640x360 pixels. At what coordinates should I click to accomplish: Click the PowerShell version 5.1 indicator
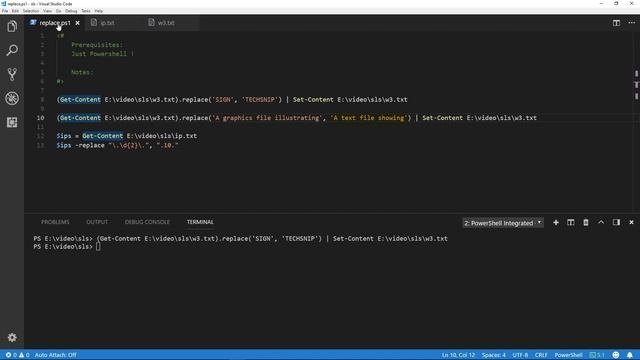[597, 355]
